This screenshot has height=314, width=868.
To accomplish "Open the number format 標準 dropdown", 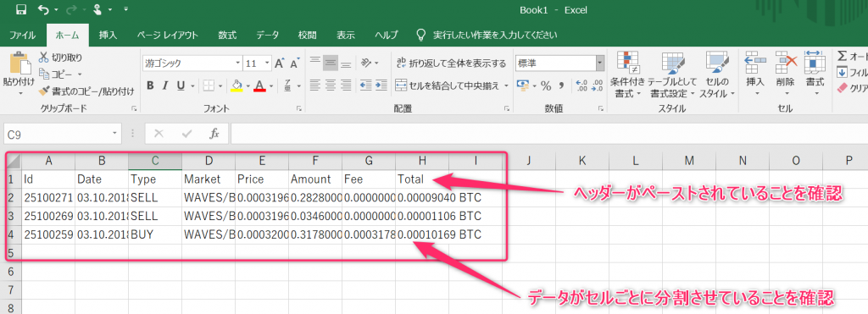I will coord(600,63).
